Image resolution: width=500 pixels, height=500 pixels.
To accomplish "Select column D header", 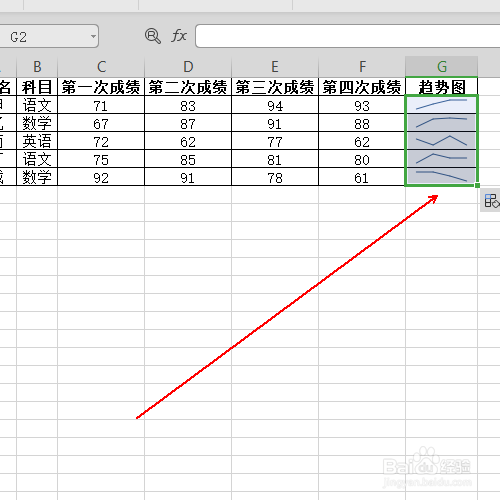I will (188, 67).
